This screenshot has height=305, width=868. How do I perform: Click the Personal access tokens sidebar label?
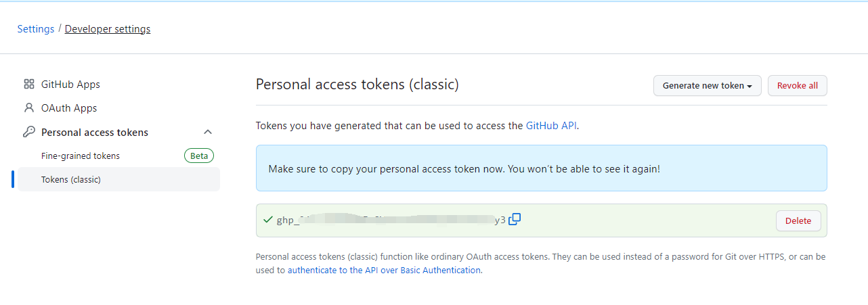(x=95, y=133)
